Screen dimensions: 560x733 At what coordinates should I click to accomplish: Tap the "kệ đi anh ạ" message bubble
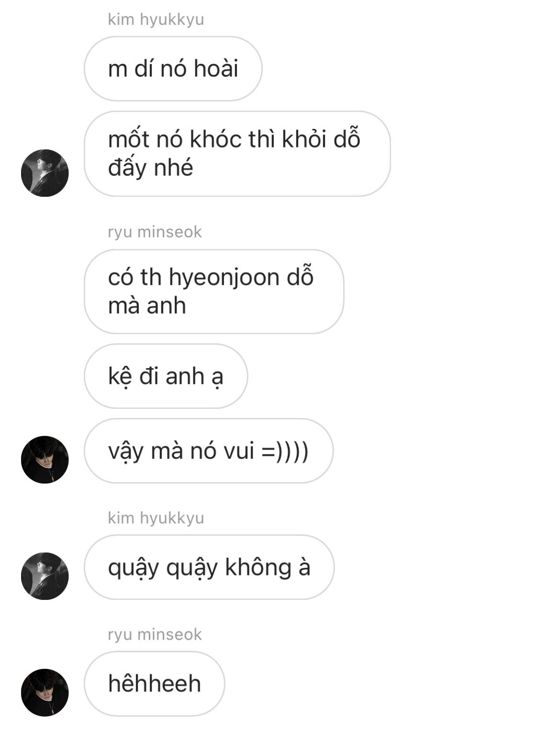click(x=166, y=376)
